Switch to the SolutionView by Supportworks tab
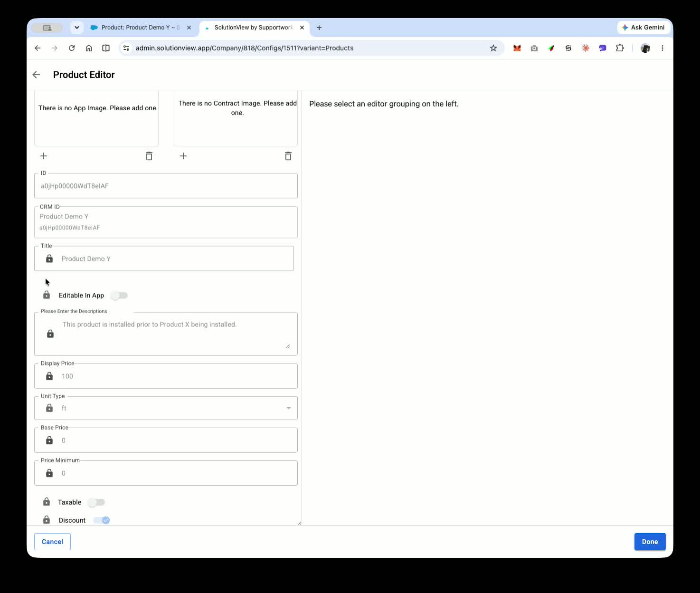 click(255, 28)
